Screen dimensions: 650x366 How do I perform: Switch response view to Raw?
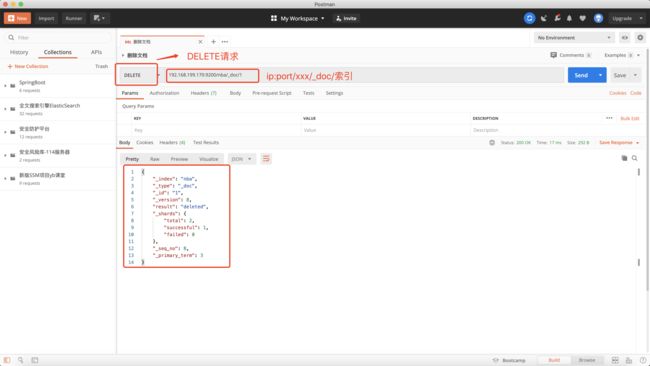(155, 159)
